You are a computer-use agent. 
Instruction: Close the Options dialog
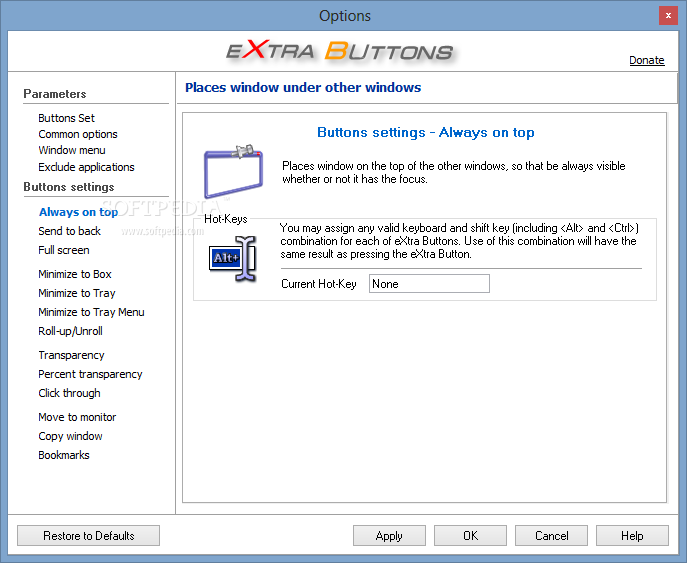click(668, 15)
